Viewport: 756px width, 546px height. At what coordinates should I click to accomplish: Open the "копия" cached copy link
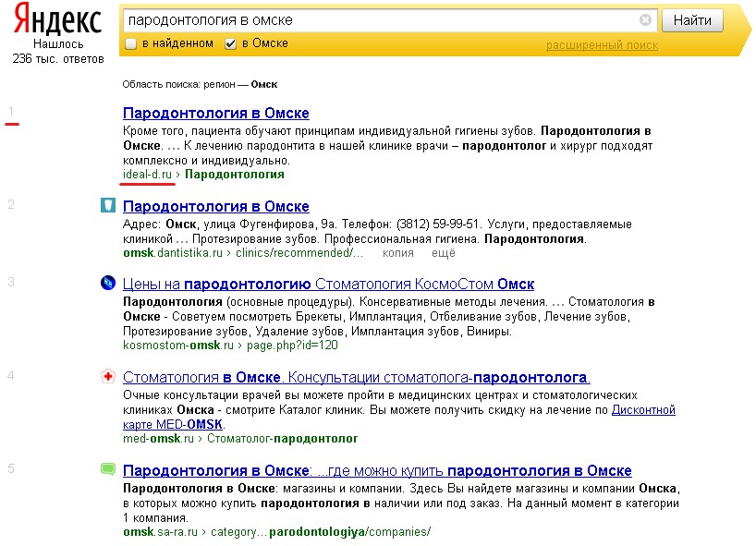coord(398,253)
